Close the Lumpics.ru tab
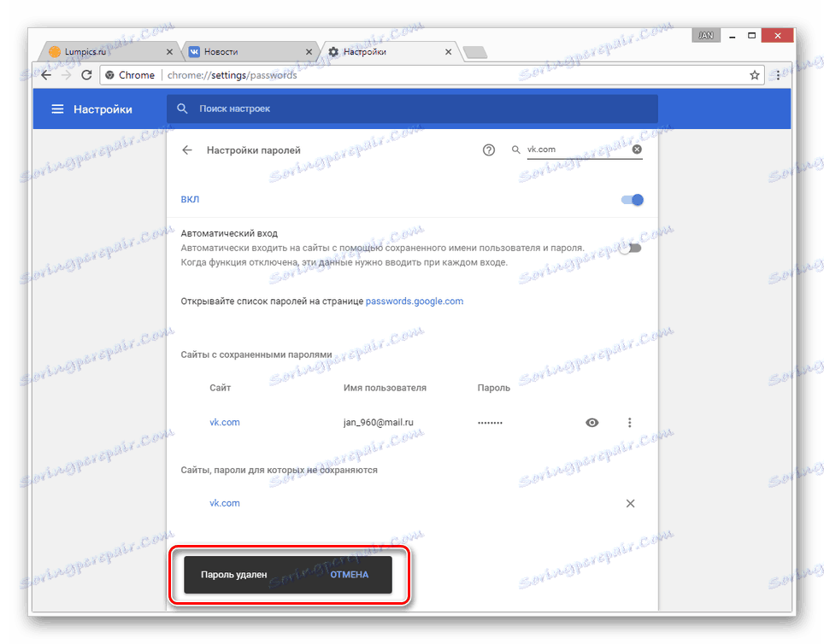Viewport: 824px width, 644px height. click(x=169, y=51)
